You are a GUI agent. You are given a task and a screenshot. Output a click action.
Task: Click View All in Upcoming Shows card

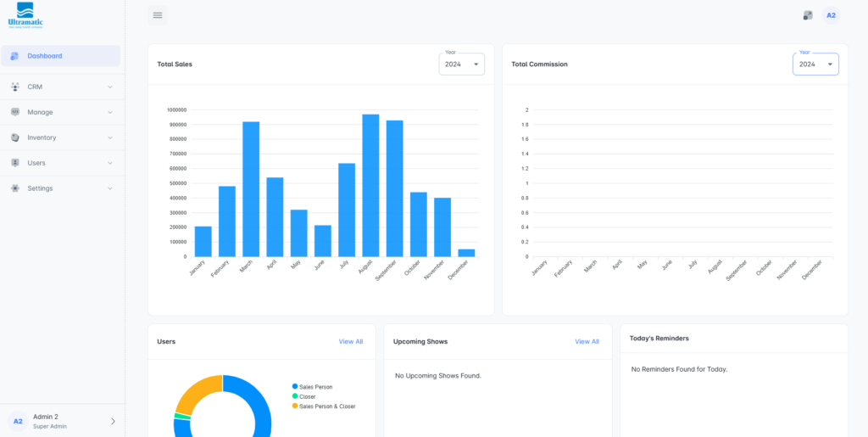(587, 342)
